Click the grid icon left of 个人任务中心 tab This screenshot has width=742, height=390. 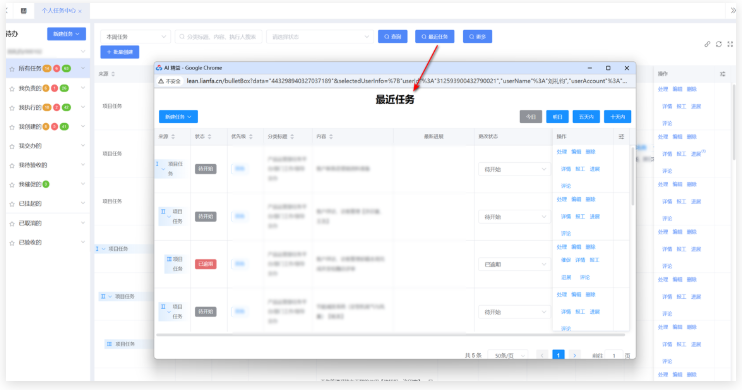(x=24, y=10)
